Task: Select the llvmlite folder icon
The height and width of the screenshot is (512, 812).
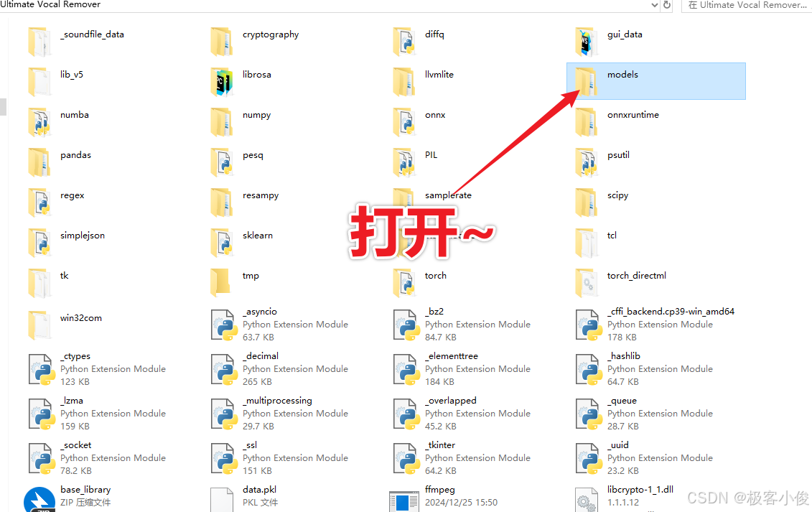Action: (x=404, y=81)
